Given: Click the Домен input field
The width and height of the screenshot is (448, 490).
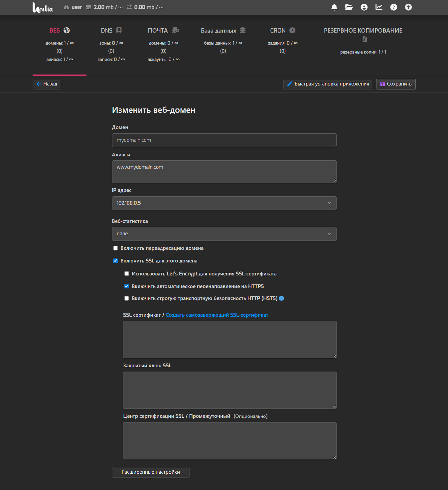Looking at the screenshot, I should (x=224, y=140).
